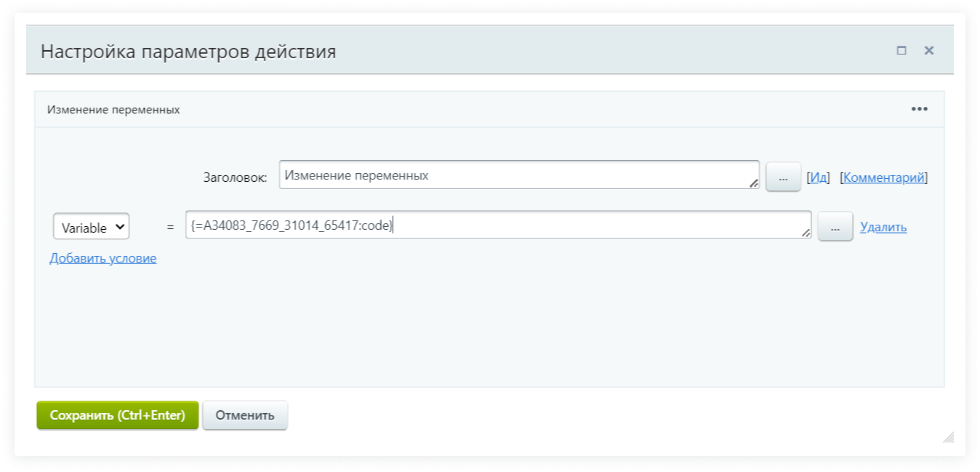The height and width of the screenshot is (472, 980).
Task: Maximize the action settings dialog
Action: 901,51
